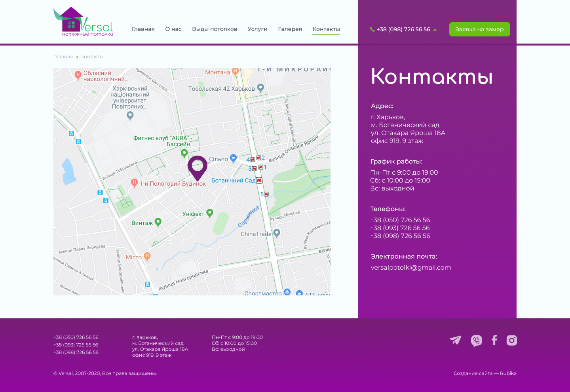Click the главная breadcrumb link

click(x=63, y=57)
